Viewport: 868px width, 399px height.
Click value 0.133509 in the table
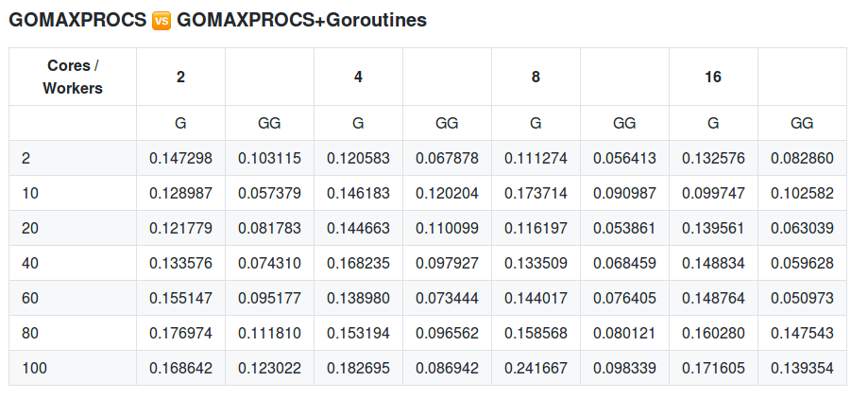(536, 263)
